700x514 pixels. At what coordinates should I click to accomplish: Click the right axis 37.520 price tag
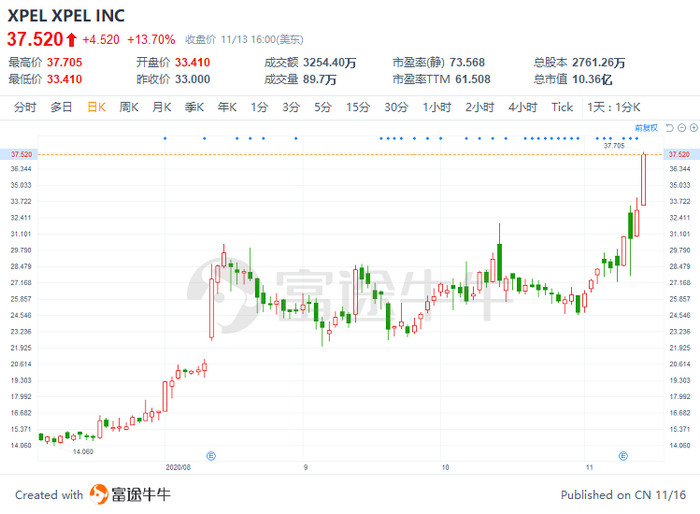[680, 154]
